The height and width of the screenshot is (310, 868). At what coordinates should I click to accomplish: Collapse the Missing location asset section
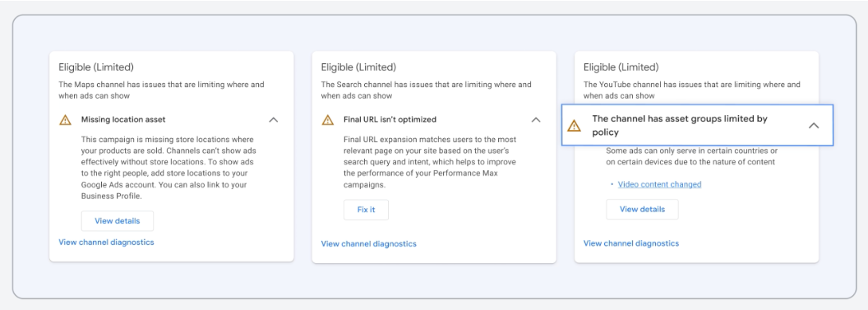tap(274, 119)
